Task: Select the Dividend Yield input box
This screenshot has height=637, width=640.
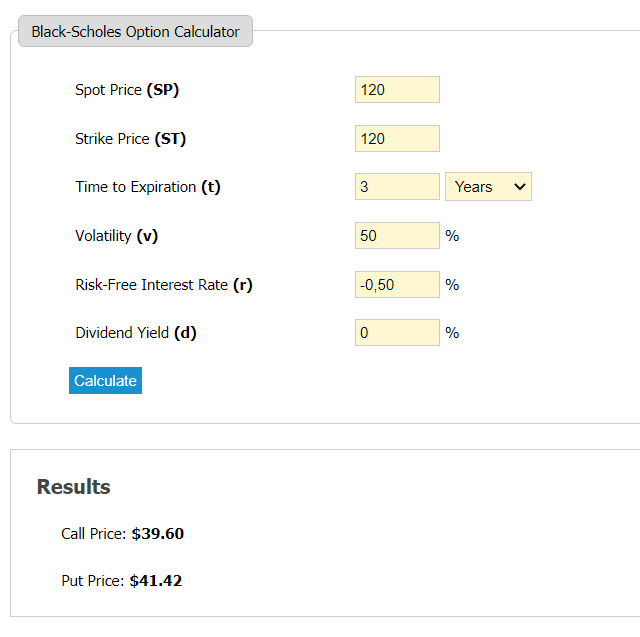Action: (x=397, y=333)
